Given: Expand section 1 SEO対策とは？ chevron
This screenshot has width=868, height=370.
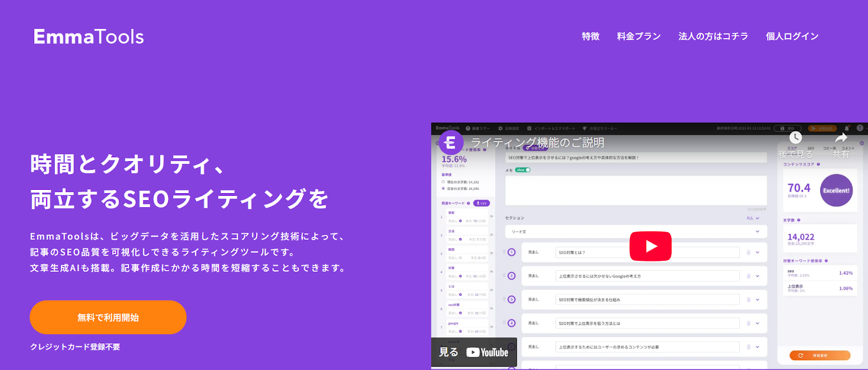Looking at the screenshot, I should (757, 252).
